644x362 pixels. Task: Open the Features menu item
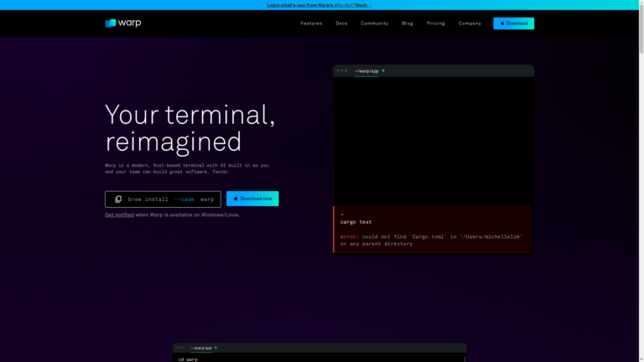[x=311, y=23]
